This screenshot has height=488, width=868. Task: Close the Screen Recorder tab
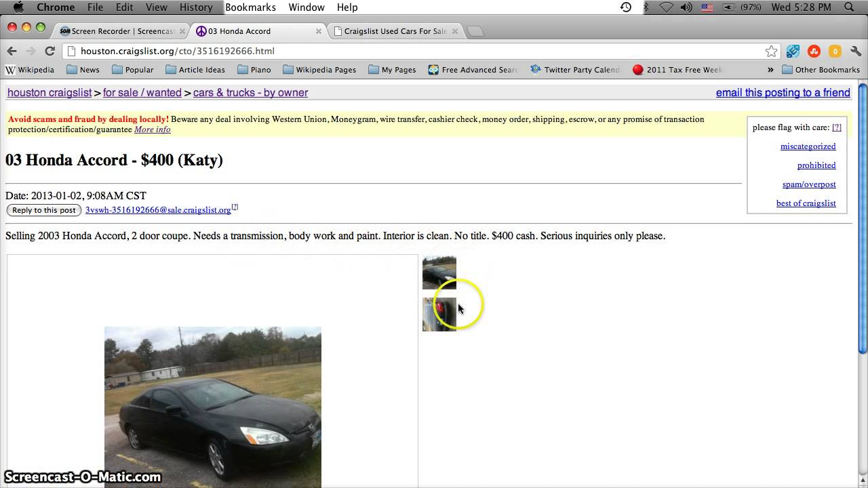click(x=182, y=31)
